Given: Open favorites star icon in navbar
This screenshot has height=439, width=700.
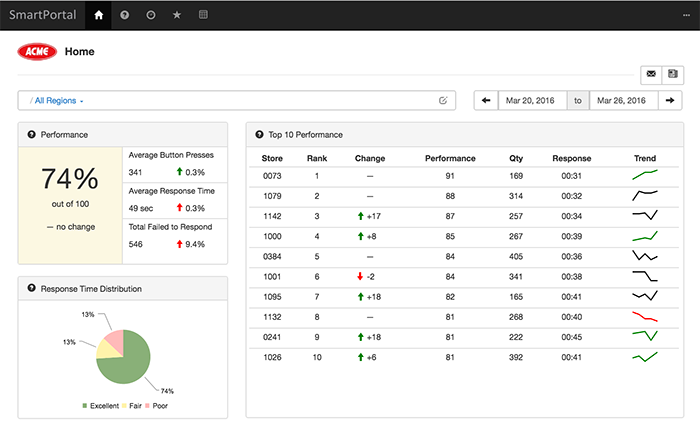Looking at the screenshot, I should (x=177, y=15).
